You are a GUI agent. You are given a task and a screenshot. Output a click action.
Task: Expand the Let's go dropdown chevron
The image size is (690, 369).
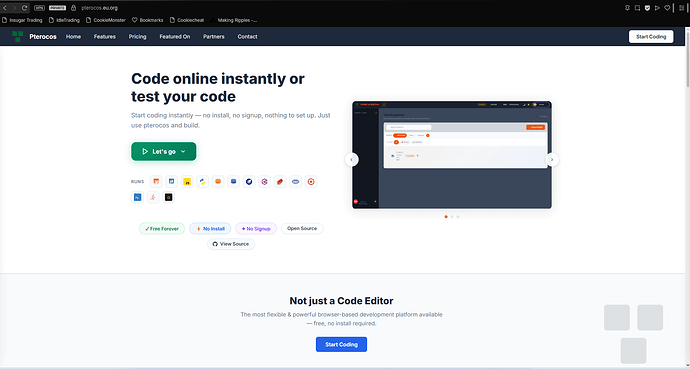183,152
